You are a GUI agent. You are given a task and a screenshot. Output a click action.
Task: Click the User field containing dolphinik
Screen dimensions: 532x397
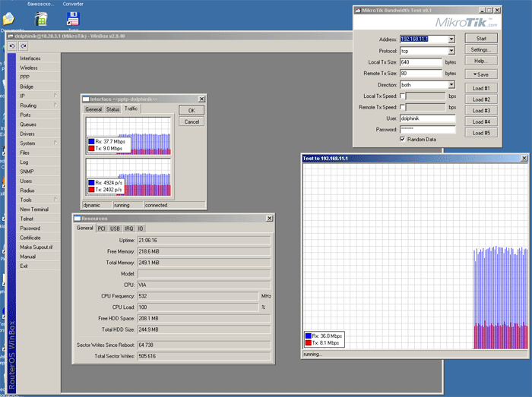coord(427,118)
